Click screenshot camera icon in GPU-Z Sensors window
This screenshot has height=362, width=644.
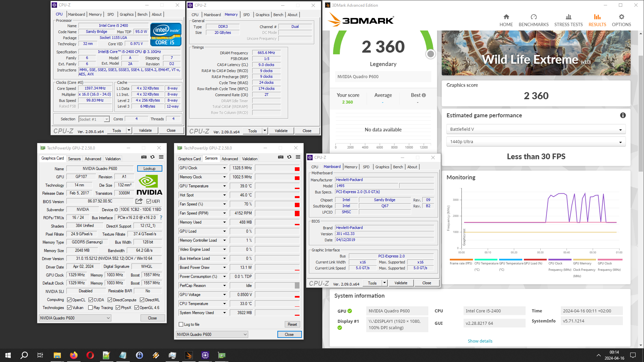[x=281, y=157]
